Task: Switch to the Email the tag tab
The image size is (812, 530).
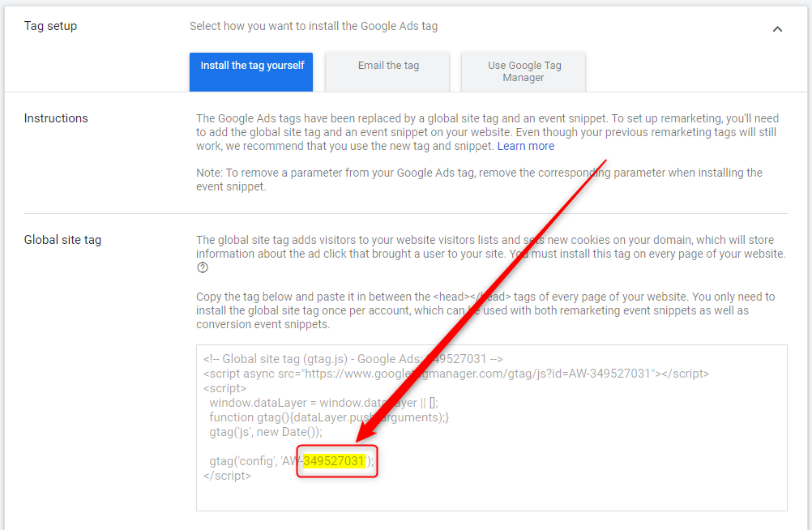Action: [x=387, y=72]
